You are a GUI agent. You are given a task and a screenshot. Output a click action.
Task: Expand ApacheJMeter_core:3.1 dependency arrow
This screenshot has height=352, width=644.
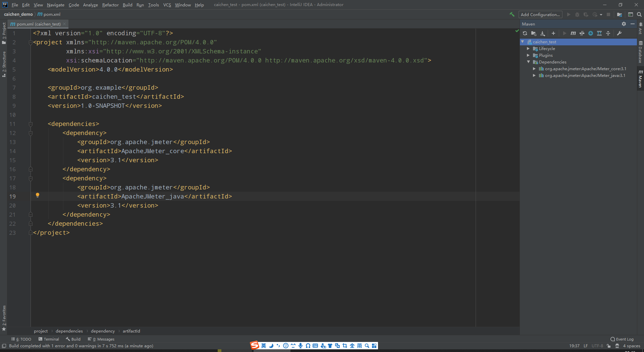click(x=534, y=69)
